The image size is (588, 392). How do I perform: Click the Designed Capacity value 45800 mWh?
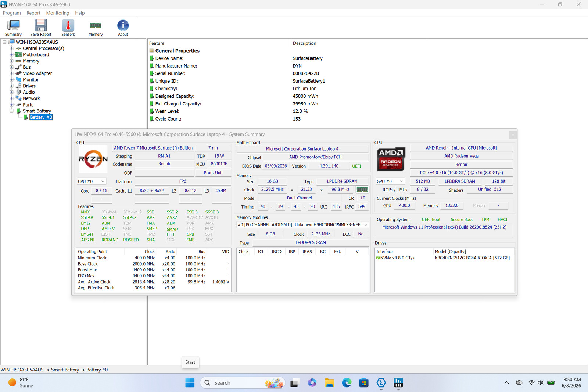tap(305, 96)
